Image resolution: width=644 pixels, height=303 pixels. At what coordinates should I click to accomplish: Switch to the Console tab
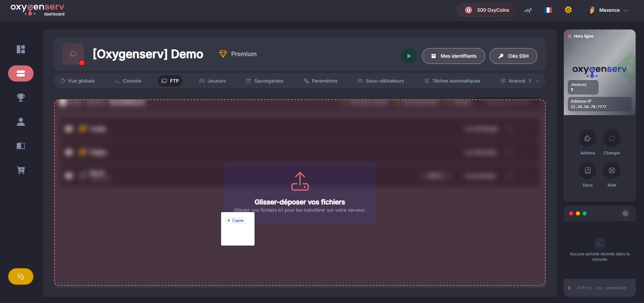click(x=128, y=81)
